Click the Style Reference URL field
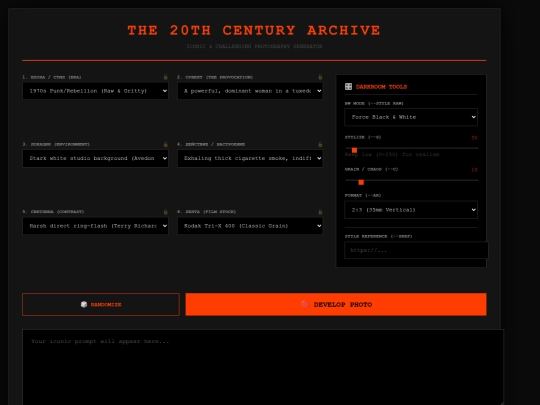 416,250
